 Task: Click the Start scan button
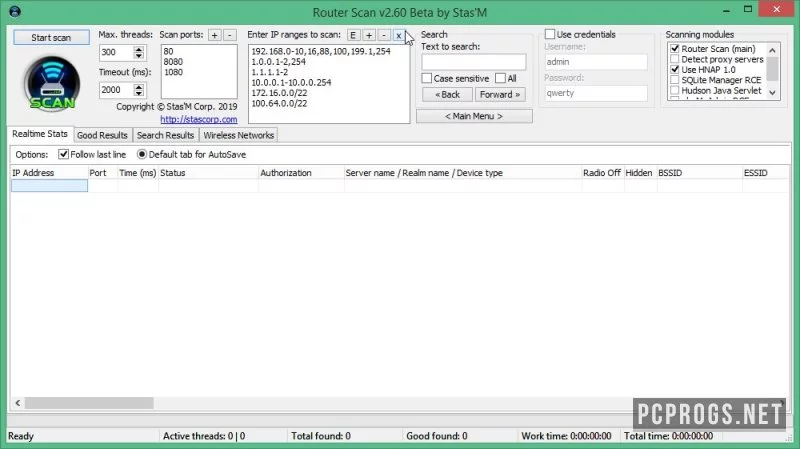point(51,37)
